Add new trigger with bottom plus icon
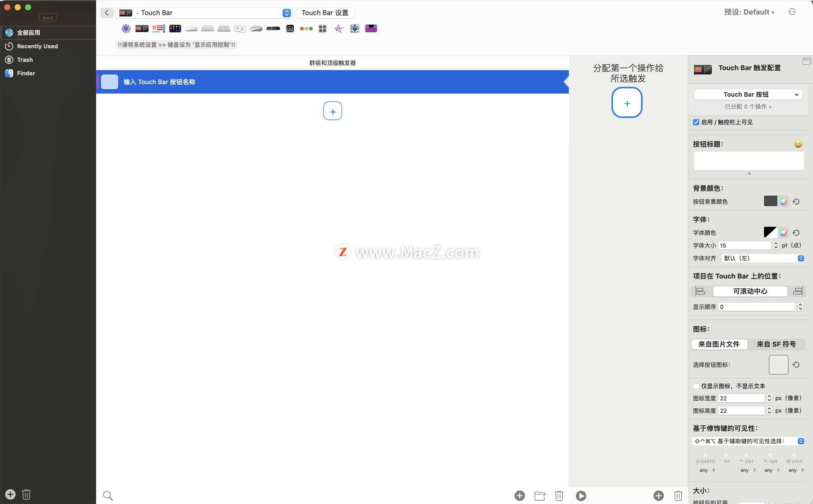This screenshot has height=504, width=813. 520,496
